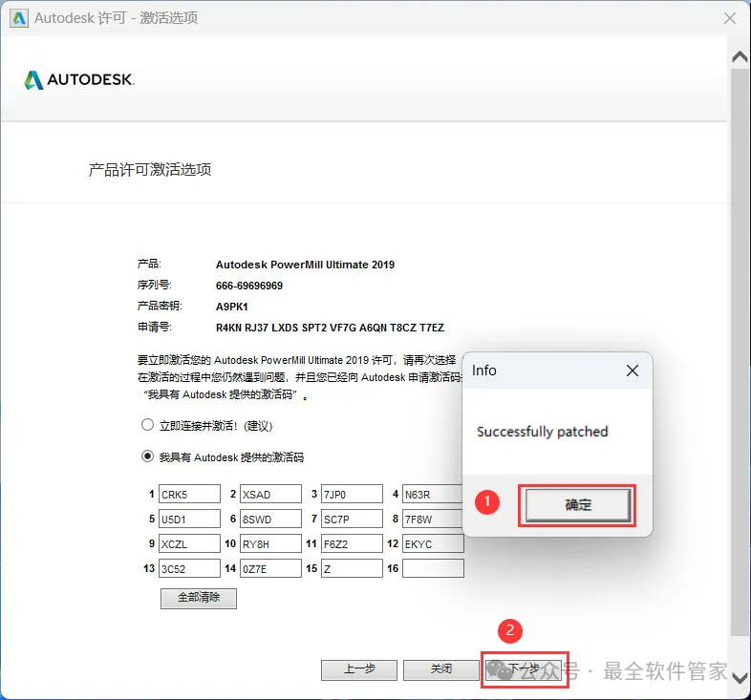The image size is (751, 700).
Task: Click the 下一步 next button
Action: (x=524, y=669)
